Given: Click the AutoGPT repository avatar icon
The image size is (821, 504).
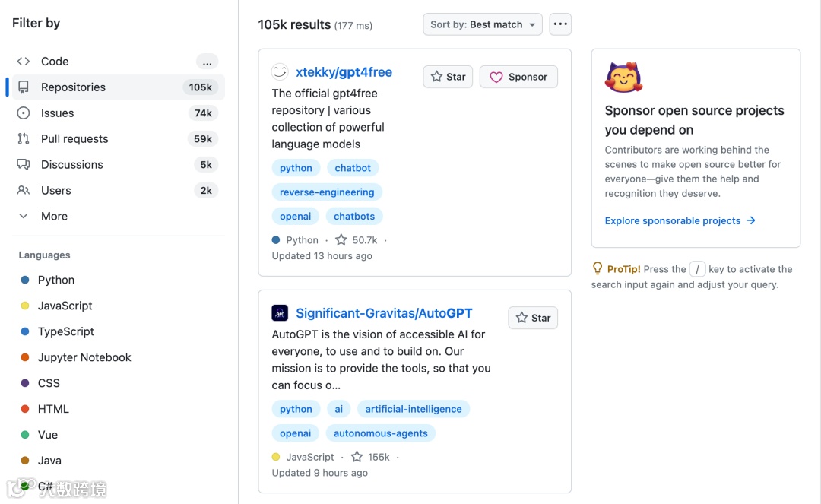Looking at the screenshot, I should (280, 313).
